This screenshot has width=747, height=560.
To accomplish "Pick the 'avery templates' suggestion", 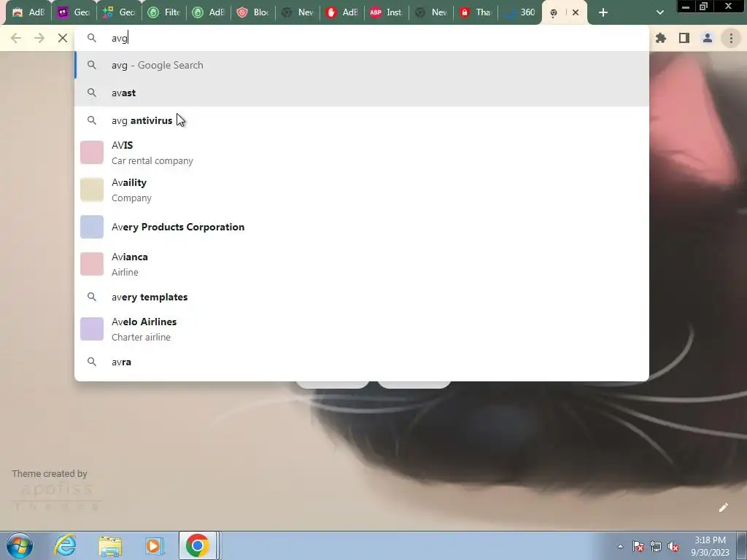I will [x=362, y=297].
